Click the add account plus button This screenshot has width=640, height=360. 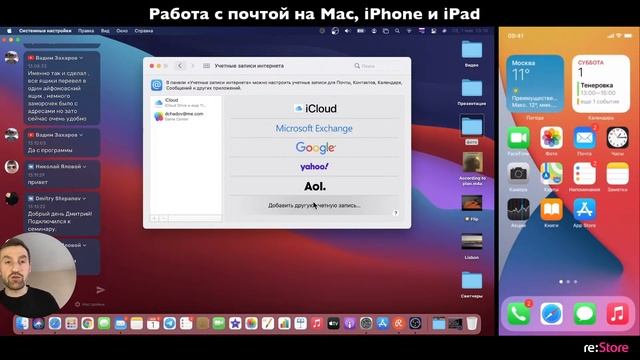point(155,218)
